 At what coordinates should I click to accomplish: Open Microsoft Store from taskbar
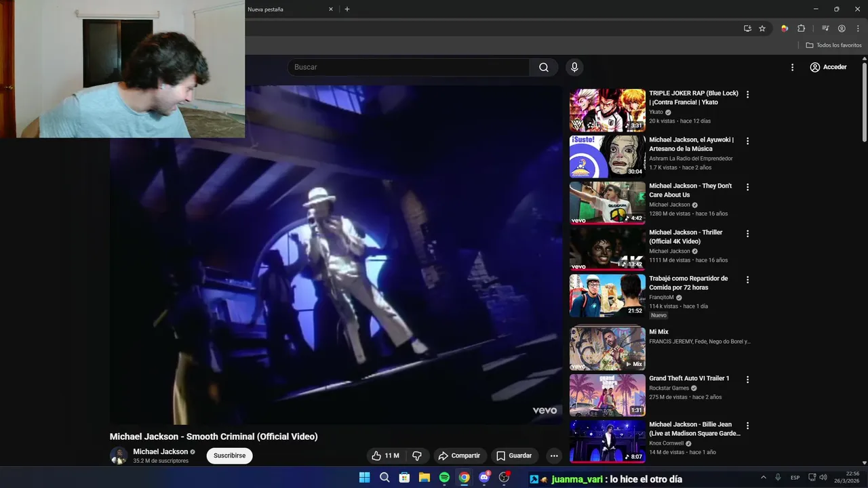[404, 478]
